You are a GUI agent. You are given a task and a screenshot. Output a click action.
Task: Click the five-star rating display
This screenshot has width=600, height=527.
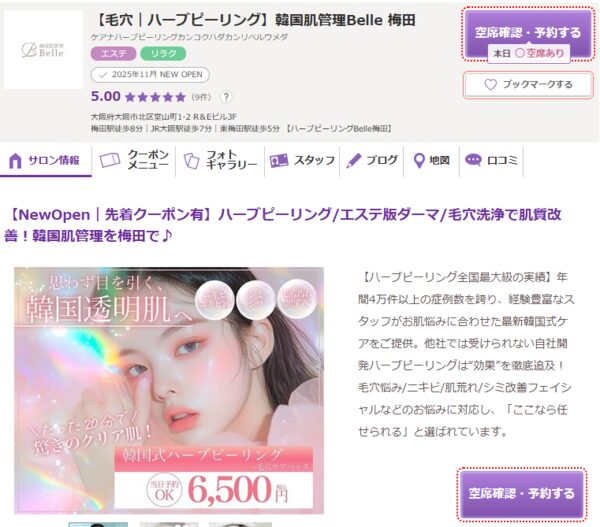coord(155,97)
